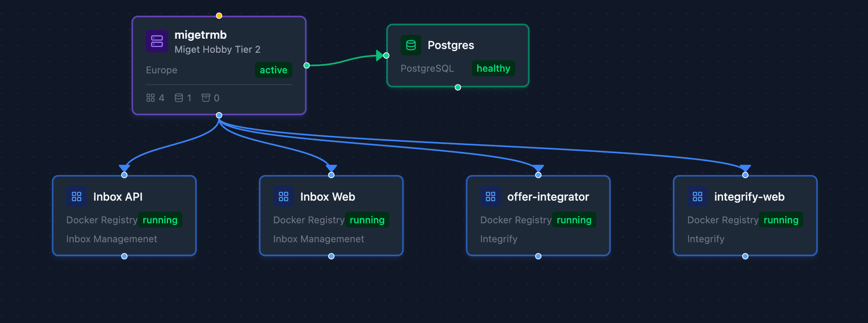Click the databases count icon in migetrmb
The image size is (868, 323).
(x=179, y=98)
